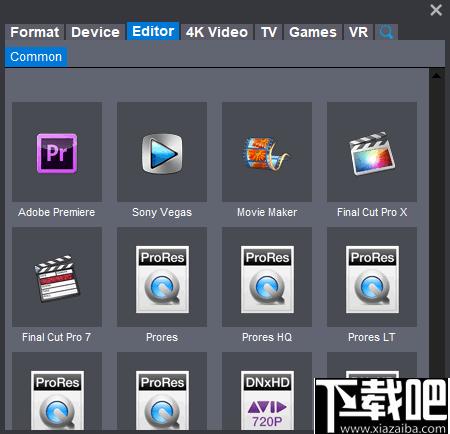Choose the Sony Vegas preset icon
The width and height of the screenshot is (450, 434).
click(x=162, y=153)
